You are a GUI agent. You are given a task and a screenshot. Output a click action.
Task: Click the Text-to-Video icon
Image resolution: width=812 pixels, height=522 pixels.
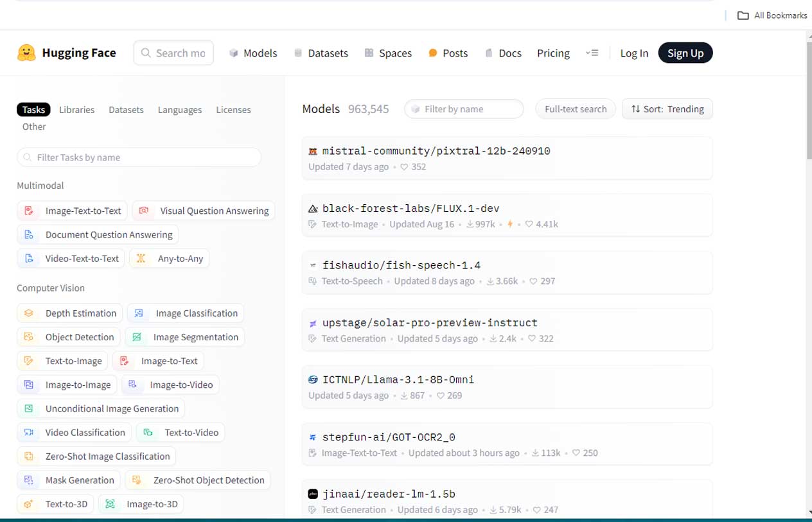(x=148, y=432)
